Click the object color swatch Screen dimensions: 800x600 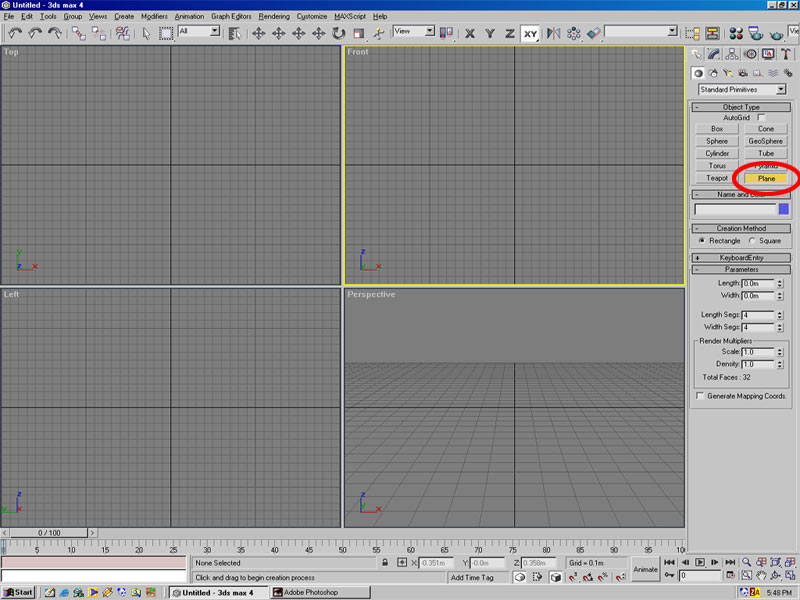pyautogui.click(x=784, y=209)
